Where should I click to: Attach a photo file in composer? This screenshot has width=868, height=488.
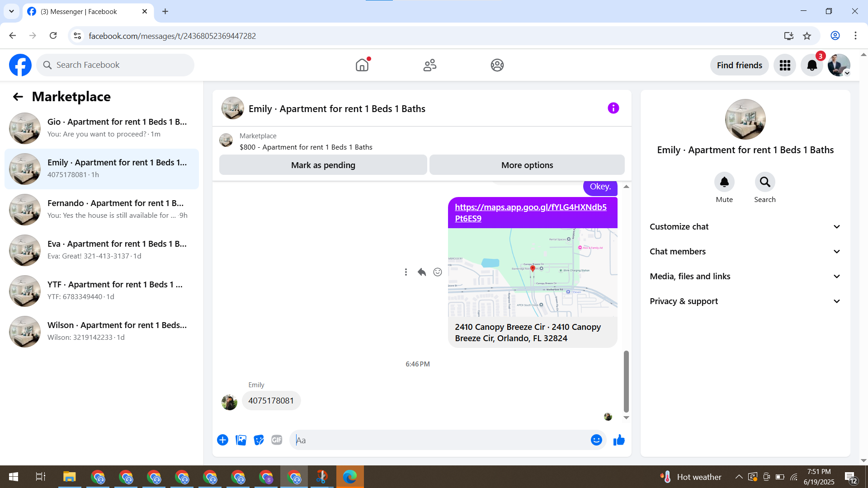[241, 440]
